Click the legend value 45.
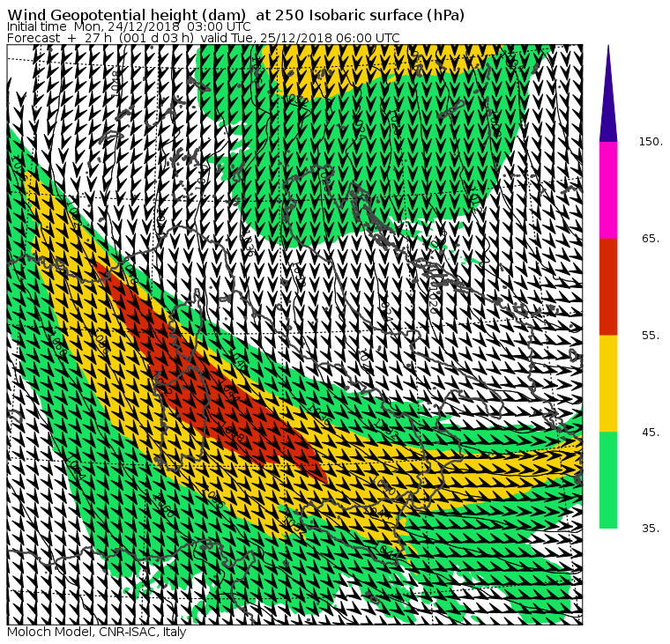The height and width of the screenshot is (644, 670). [x=651, y=433]
